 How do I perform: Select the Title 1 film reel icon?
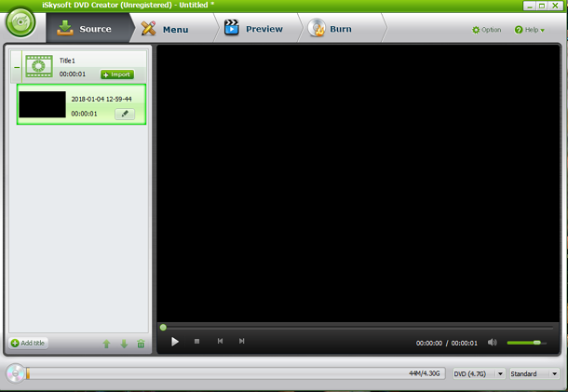[39, 66]
